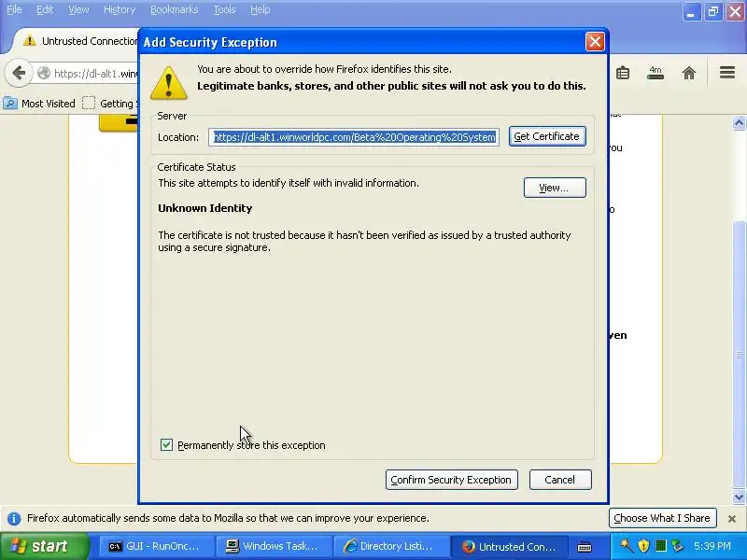This screenshot has height=560, width=747.
Task: Click the green square tray icon
Action: [661, 546]
